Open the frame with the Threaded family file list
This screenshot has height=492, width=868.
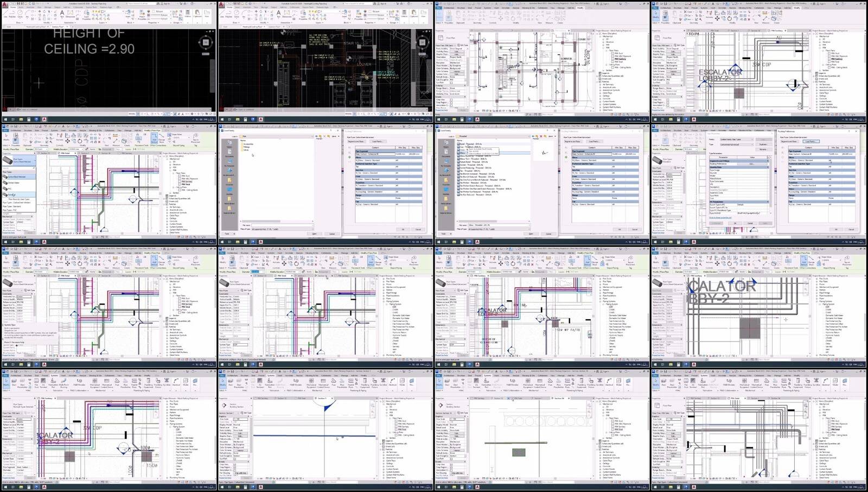pyautogui.click(x=542, y=184)
